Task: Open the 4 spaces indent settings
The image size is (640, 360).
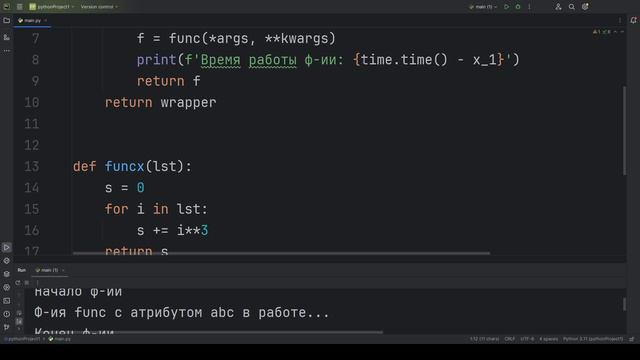Action: [548, 339]
